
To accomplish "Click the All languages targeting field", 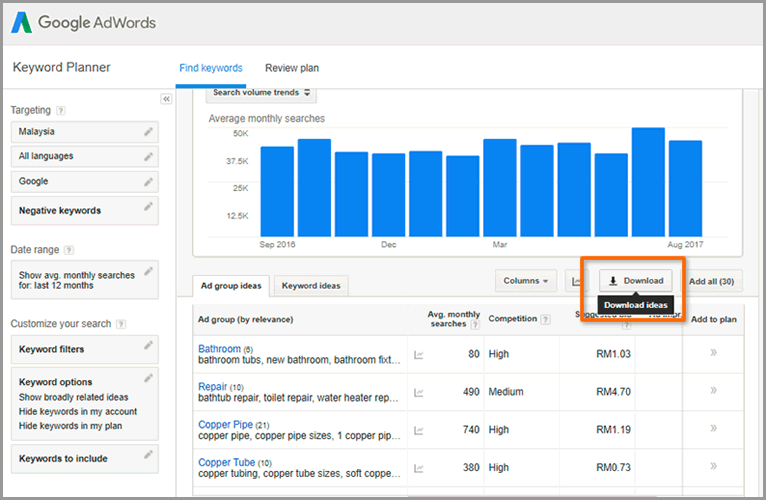I will point(85,156).
